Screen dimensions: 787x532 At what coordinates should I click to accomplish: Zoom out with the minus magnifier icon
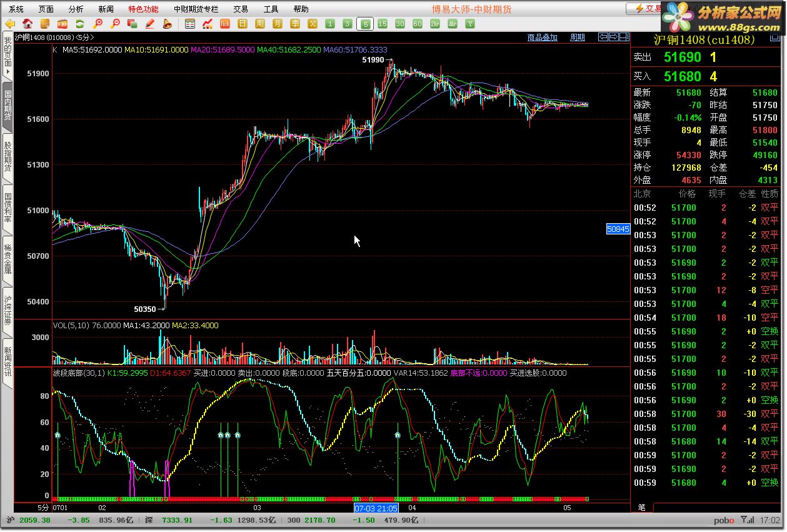[114, 24]
